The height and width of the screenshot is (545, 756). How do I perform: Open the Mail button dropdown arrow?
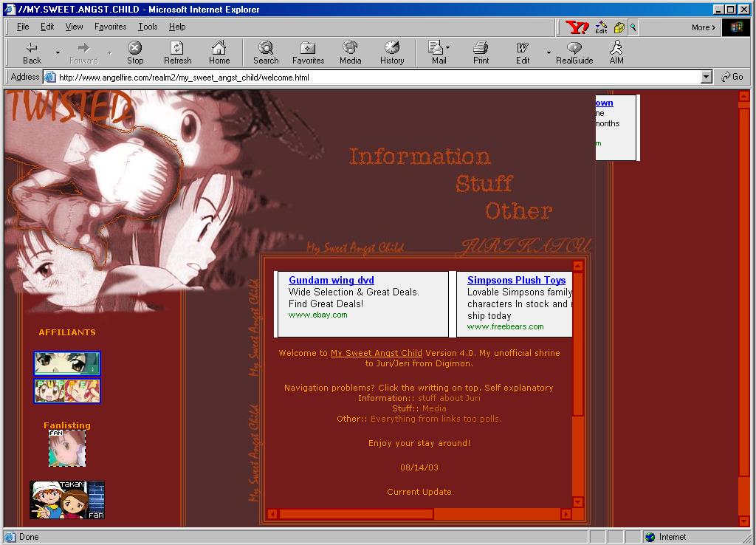(x=448, y=48)
